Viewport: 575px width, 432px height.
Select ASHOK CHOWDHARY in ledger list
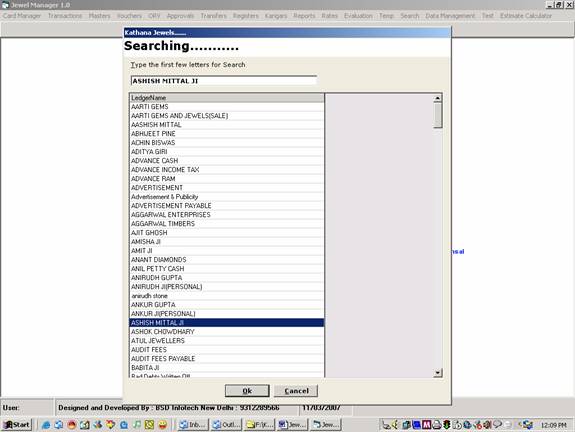227,332
